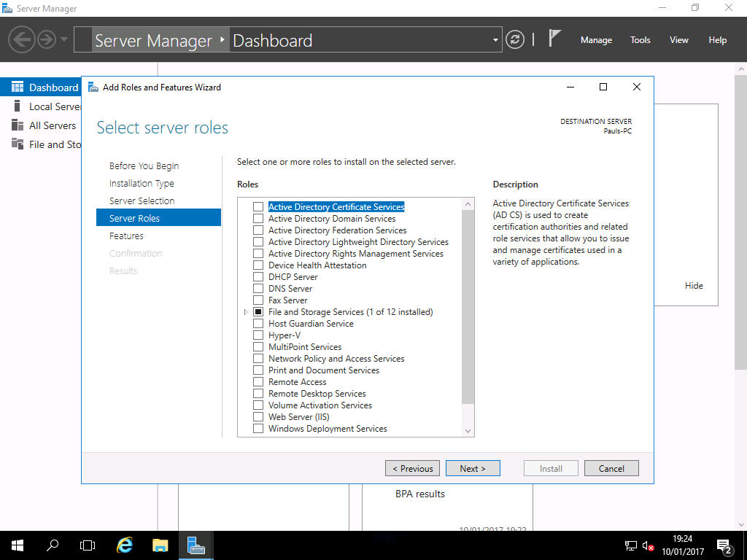Expand the Server Manager address bar dropdown arrow

(495, 40)
